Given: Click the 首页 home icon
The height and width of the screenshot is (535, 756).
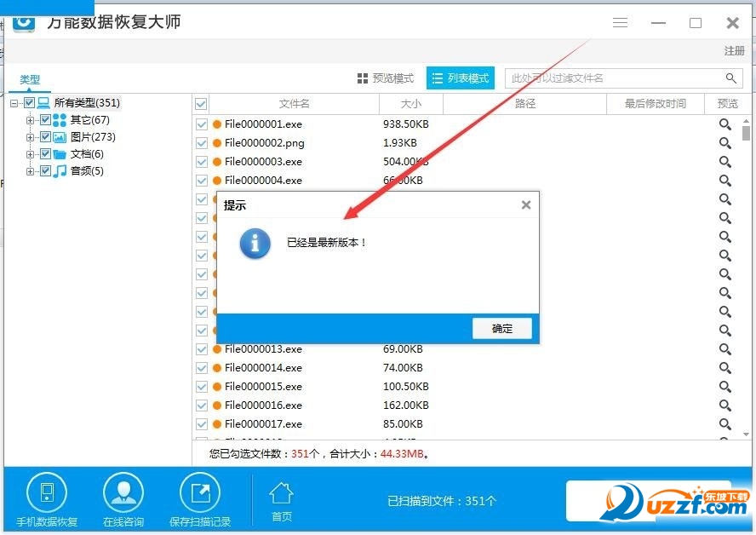Looking at the screenshot, I should (281, 492).
